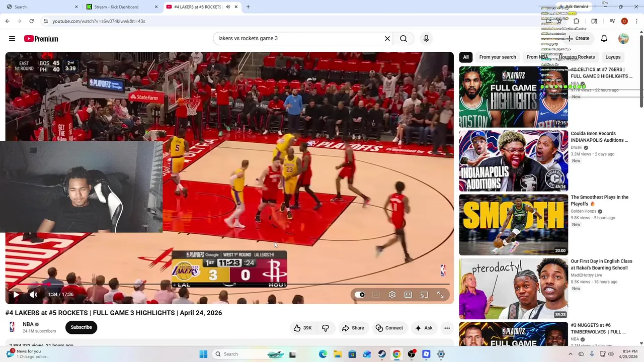Viewport: 644px width, 362px height.
Task: Click the Connect button under the video
Action: tap(389, 328)
